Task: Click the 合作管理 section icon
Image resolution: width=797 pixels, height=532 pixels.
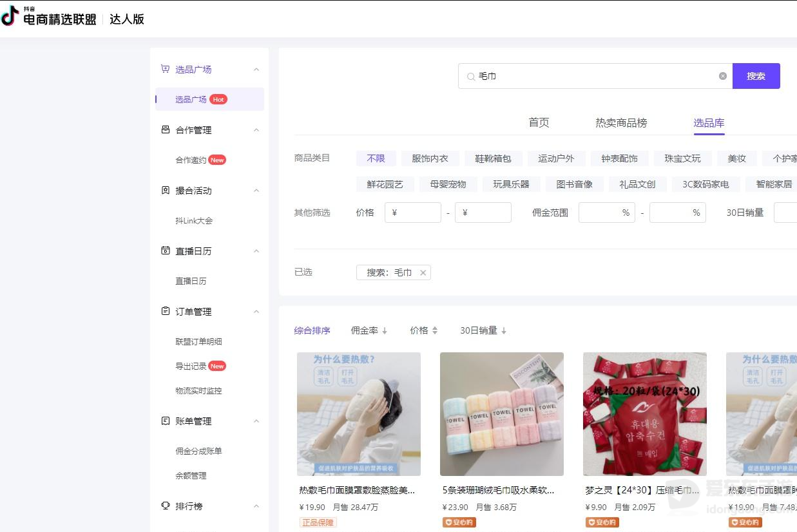Action: point(166,129)
